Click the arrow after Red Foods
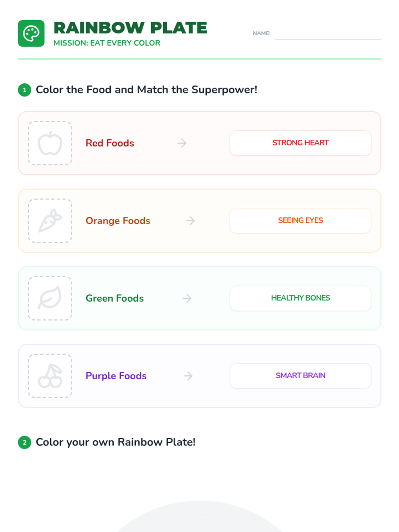The width and height of the screenshot is (399, 532). click(x=182, y=143)
